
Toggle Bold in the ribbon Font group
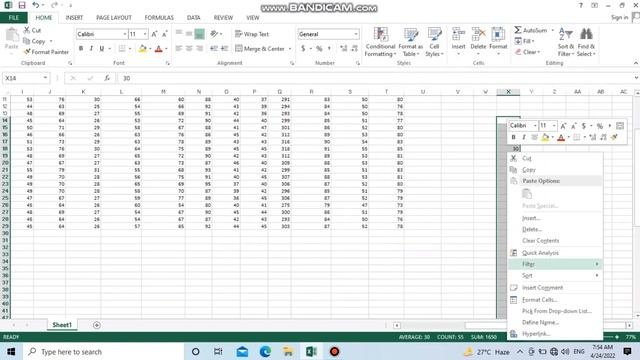[x=81, y=49]
